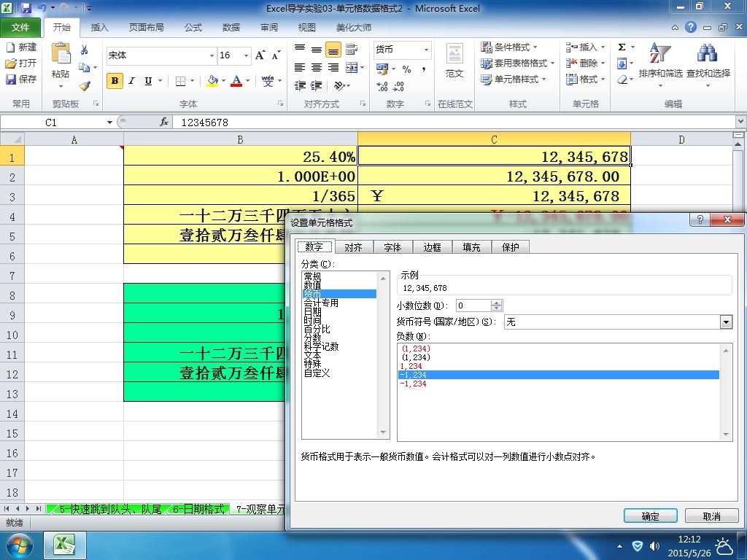Open 单元格样式 cell styles dropdown
The image size is (747, 560).
click(x=514, y=79)
